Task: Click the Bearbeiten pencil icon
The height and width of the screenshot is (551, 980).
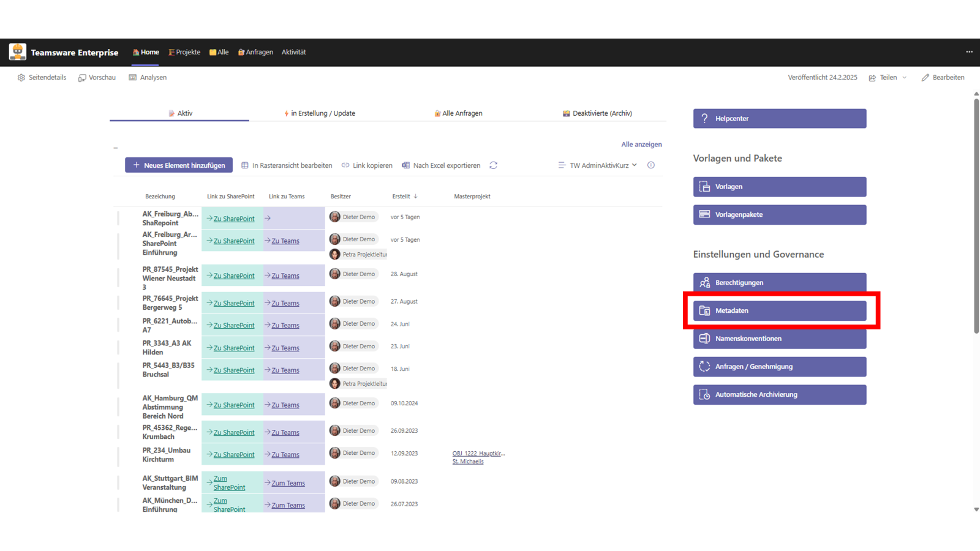Action: coord(925,78)
